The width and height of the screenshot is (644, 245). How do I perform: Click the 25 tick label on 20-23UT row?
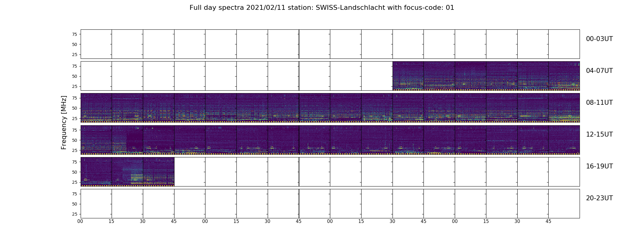75,214
